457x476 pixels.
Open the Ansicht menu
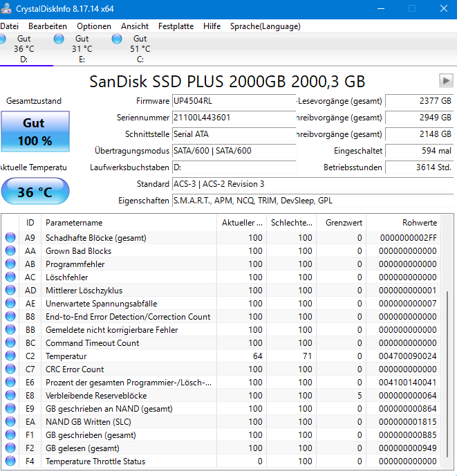pyautogui.click(x=135, y=26)
